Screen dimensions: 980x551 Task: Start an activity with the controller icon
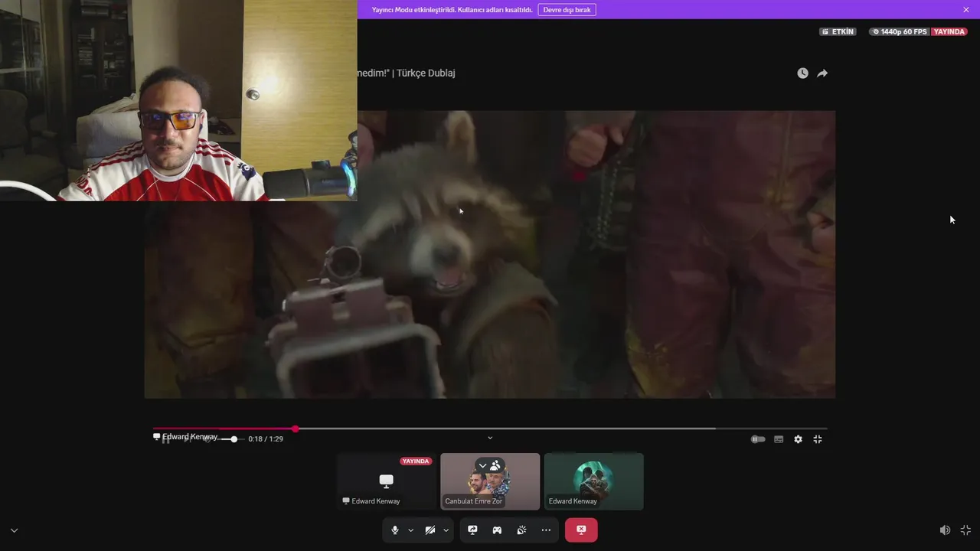pyautogui.click(x=497, y=530)
